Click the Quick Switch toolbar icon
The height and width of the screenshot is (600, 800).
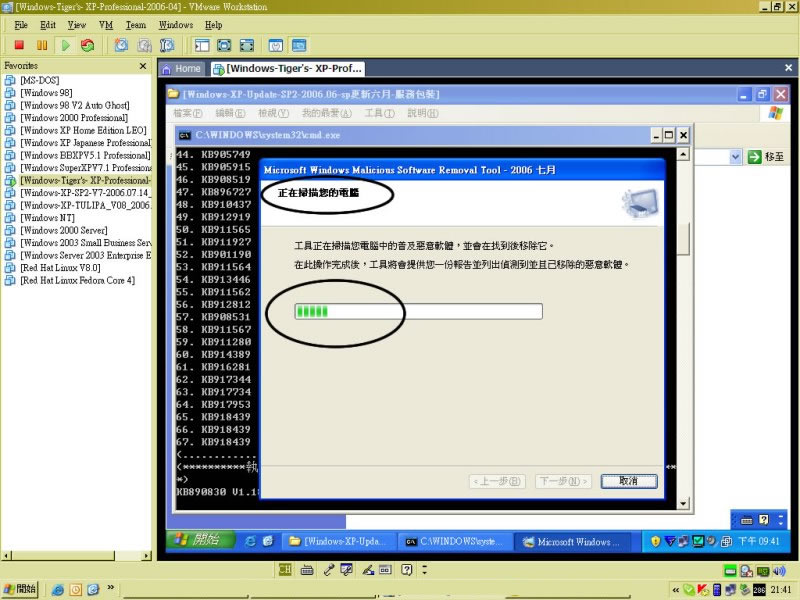click(x=247, y=45)
